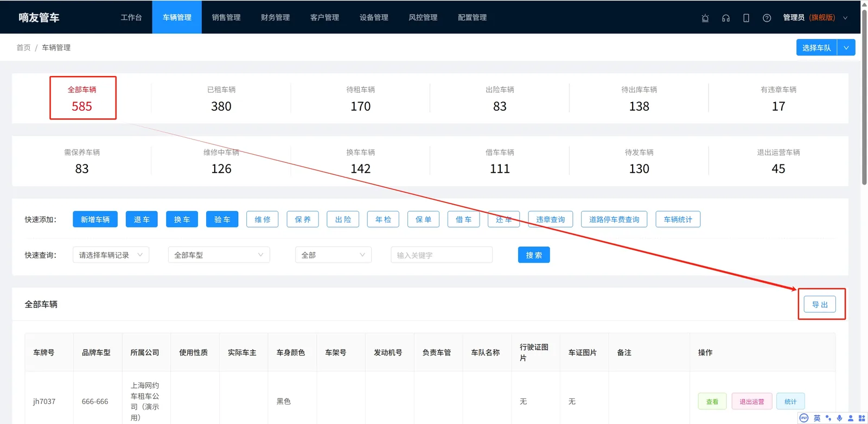
Task: Expand the 管理员 account dropdown
Action: tap(815, 17)
